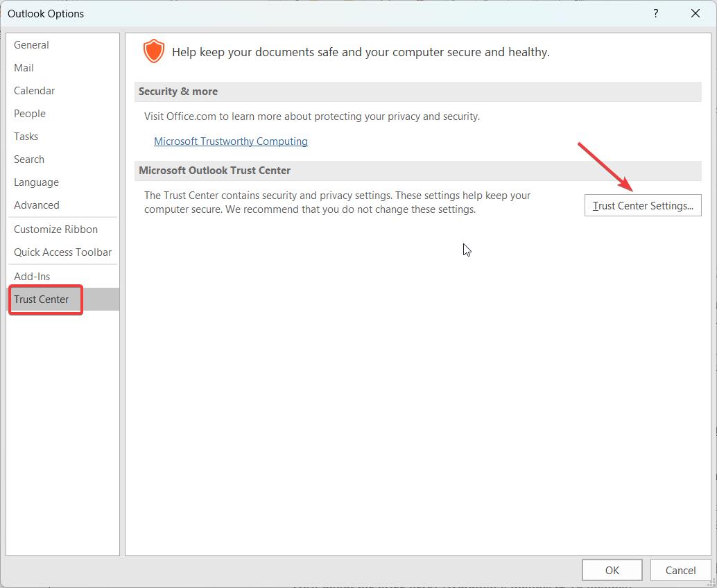
Task: Click the Outlook Options help question mark
Action: coord(655,13)
